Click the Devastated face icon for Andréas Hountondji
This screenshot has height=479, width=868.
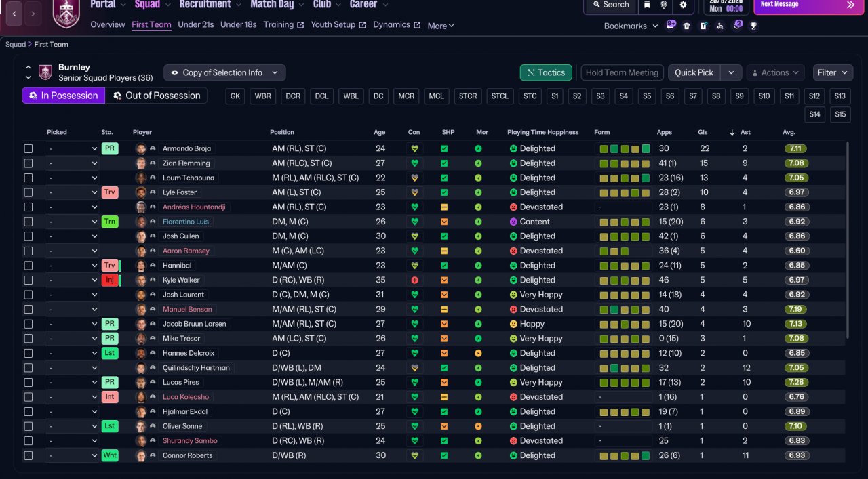click(513, 207)
